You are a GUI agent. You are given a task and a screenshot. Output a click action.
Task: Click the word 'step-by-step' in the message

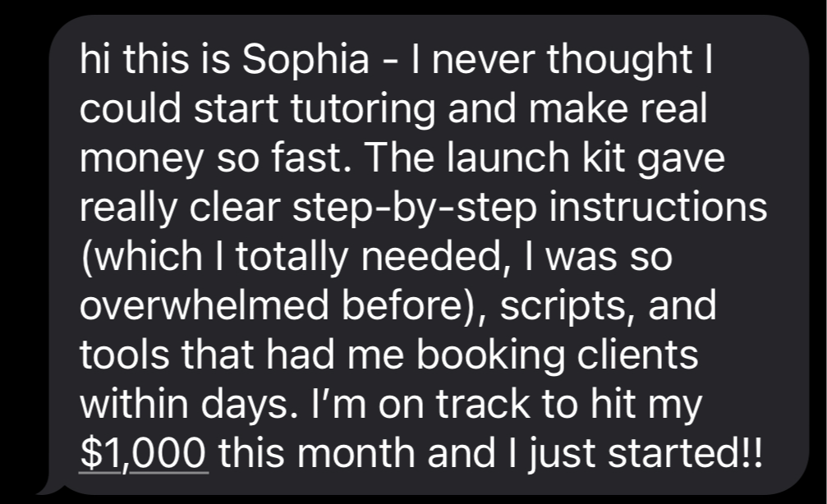tap(414, 208)
